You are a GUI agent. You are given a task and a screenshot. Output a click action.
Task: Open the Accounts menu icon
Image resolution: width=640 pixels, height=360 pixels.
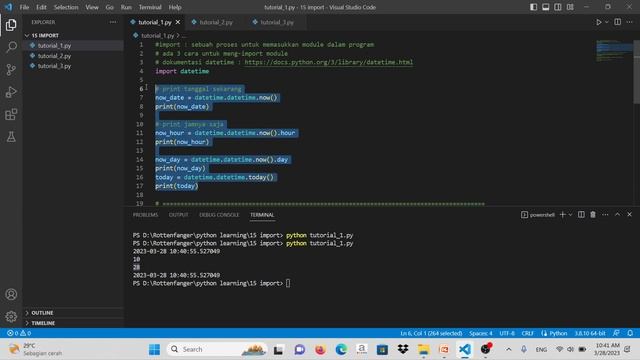11,294
